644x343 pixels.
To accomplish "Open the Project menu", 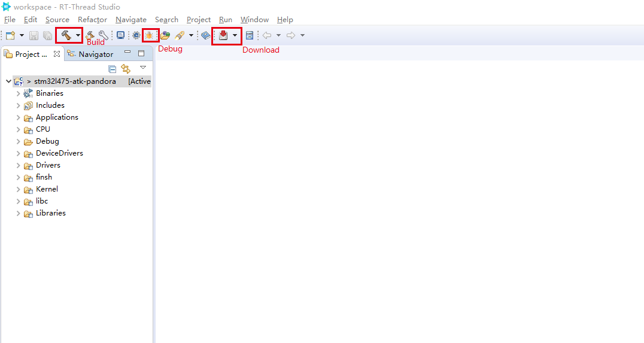I will [x=198, y=20].
